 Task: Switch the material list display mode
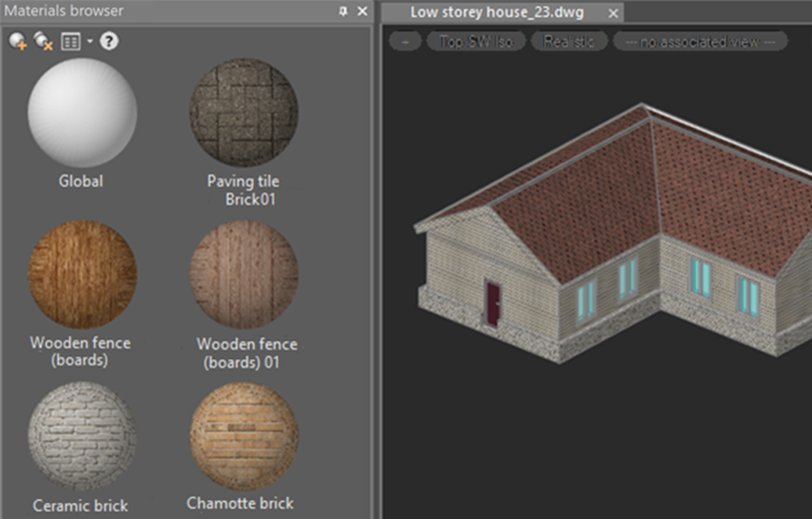(72, 40)
